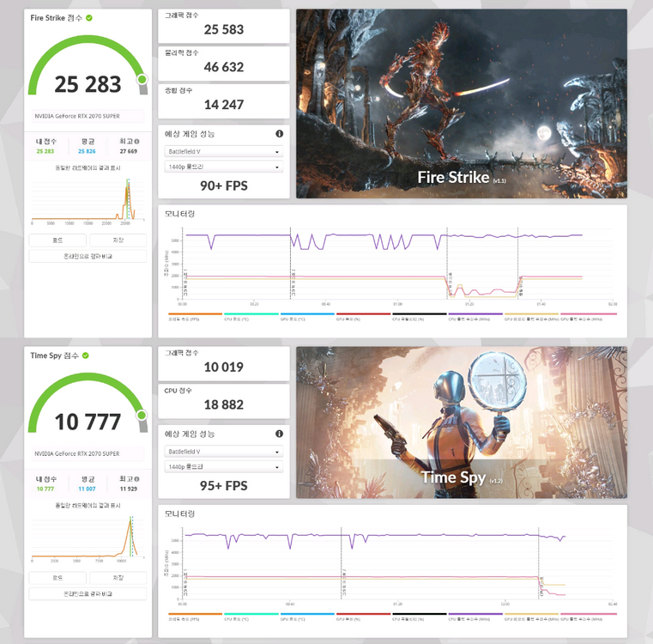
Task: Toggle the yellow GPU 메모리 클럭 legend in Time Spy monitoring
Action: (531, 617)
